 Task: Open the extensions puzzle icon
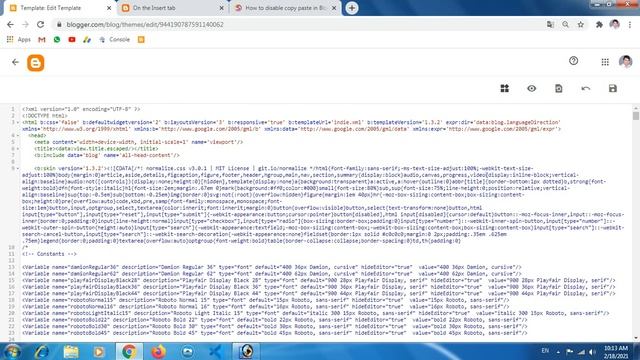pyautogui.click(x=599, y=24)
